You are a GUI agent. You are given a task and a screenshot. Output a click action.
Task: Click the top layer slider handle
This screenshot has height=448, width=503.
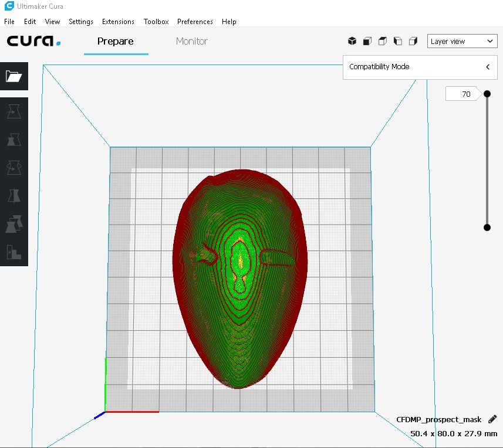[487, 94]
